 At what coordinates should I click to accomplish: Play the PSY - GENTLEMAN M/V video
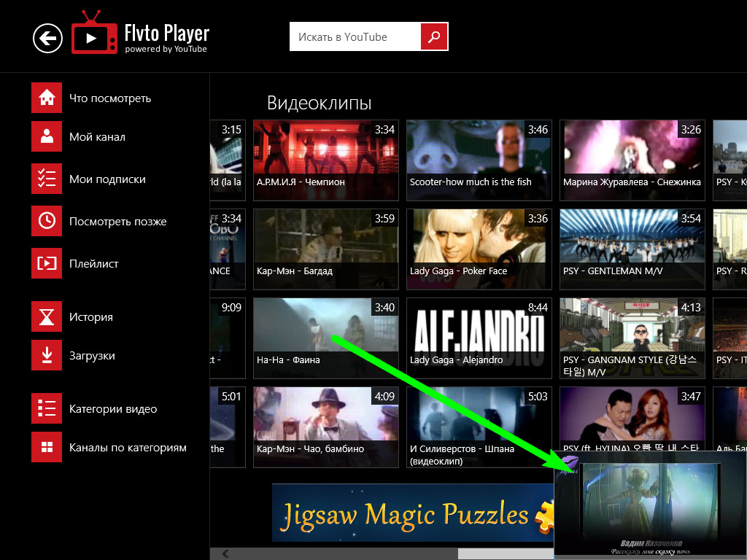click(x=632, y=249)
